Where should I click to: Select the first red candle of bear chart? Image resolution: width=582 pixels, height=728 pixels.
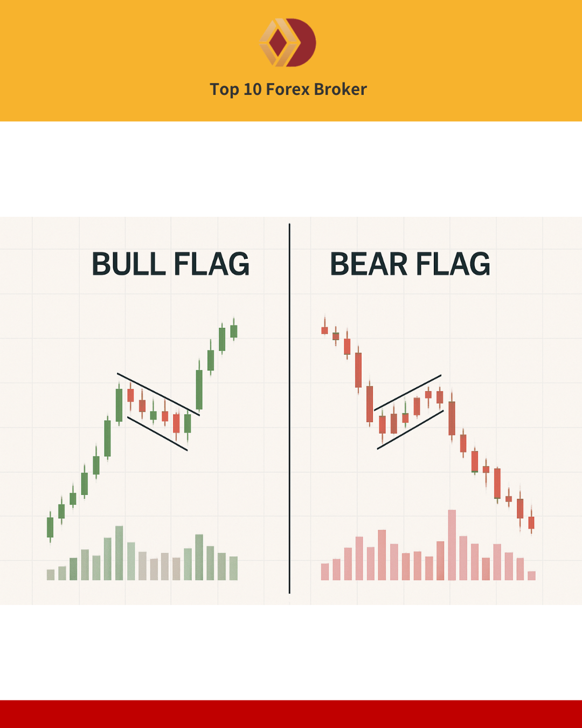324,330
